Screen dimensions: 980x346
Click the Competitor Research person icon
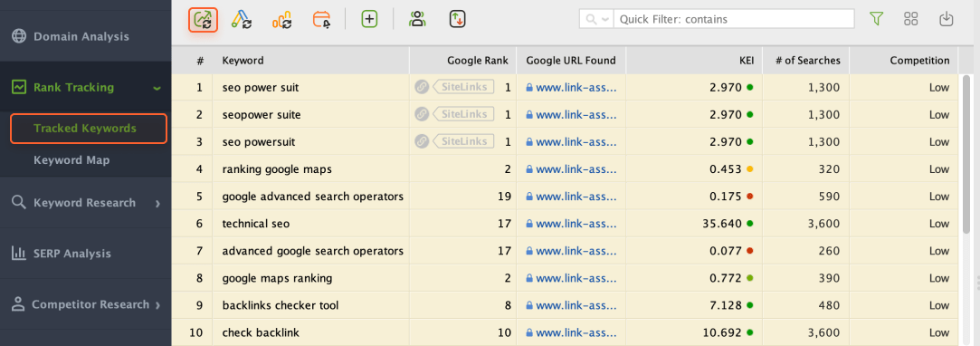tap(19, 304)
